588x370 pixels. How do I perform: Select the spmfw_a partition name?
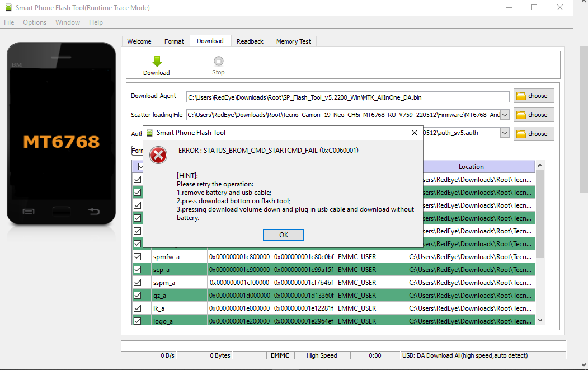coord(166,257)
